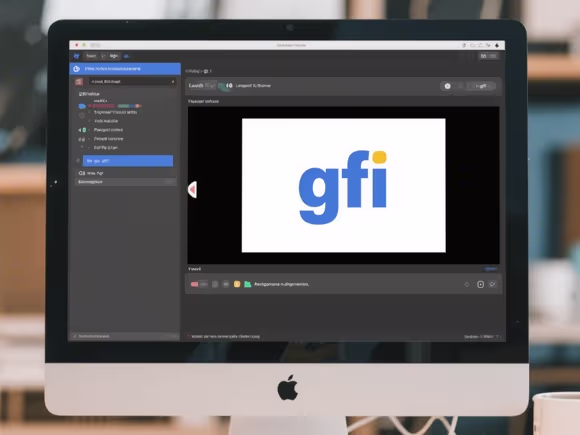This screenshot has height=435, width=580.
Task: Click the faint diamond icon in the lower bar
Action: (467, 284)
